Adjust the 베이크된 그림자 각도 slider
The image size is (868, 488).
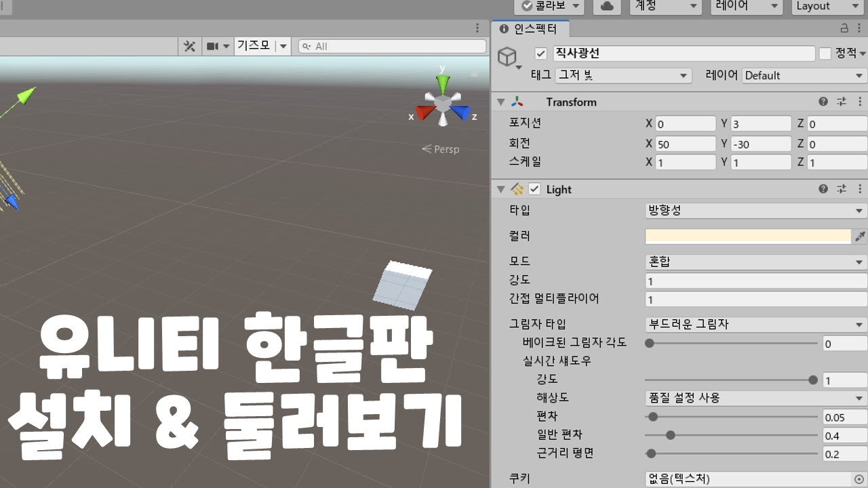click(732, 344)
